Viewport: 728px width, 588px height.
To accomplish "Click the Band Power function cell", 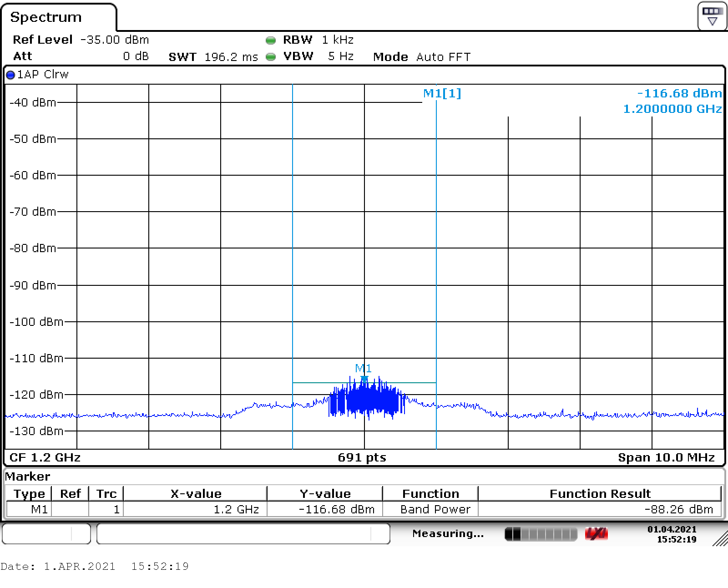I will point(435,509).
